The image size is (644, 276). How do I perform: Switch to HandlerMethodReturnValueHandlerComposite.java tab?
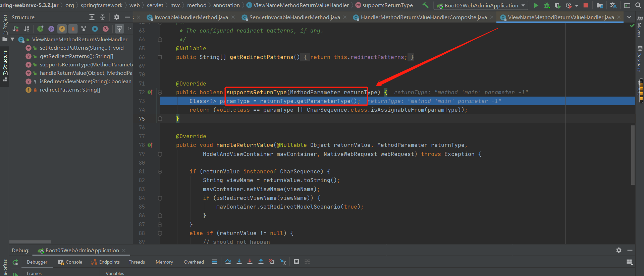424,17
